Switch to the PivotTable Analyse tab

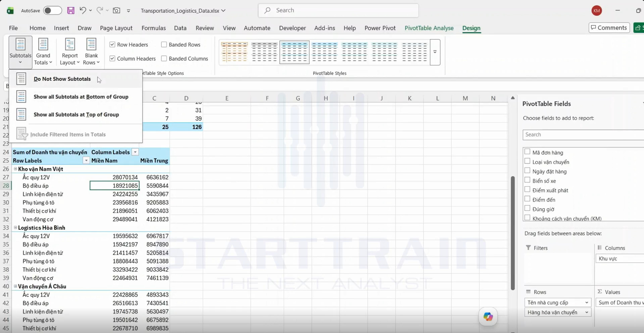point(429,28)
